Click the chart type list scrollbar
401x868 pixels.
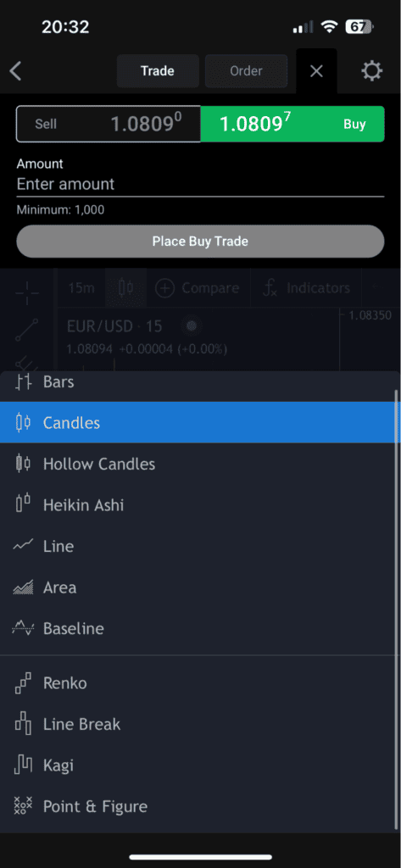coord(397,416)
